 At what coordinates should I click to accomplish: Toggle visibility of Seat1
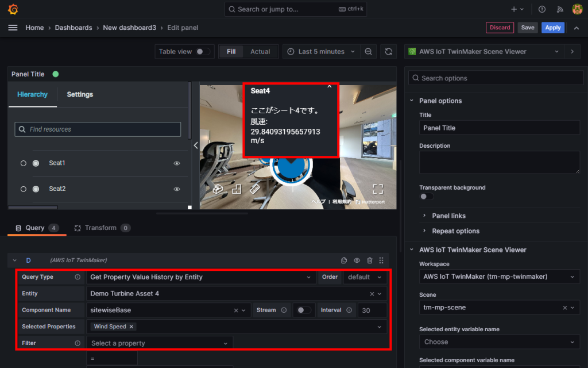(x=177, y=163)
